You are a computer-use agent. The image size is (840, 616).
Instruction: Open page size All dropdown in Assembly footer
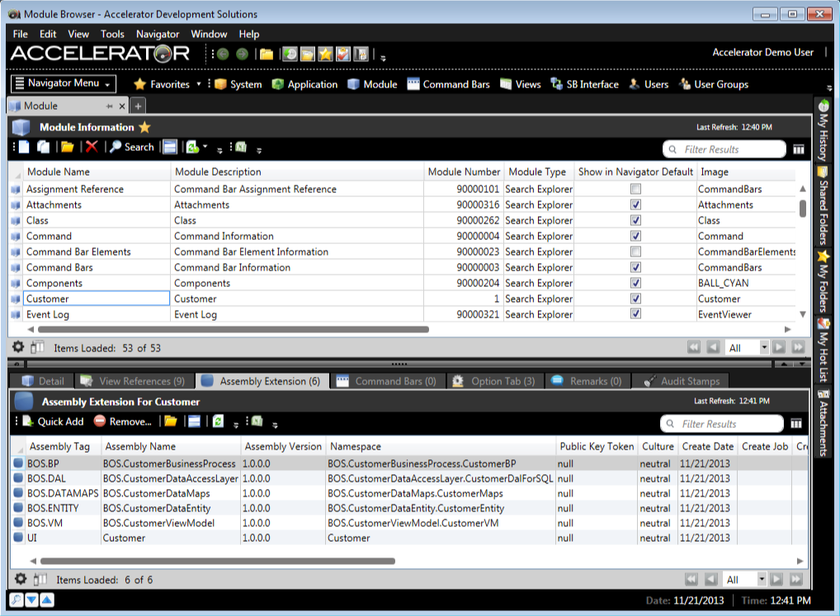(x=762, y=579)
